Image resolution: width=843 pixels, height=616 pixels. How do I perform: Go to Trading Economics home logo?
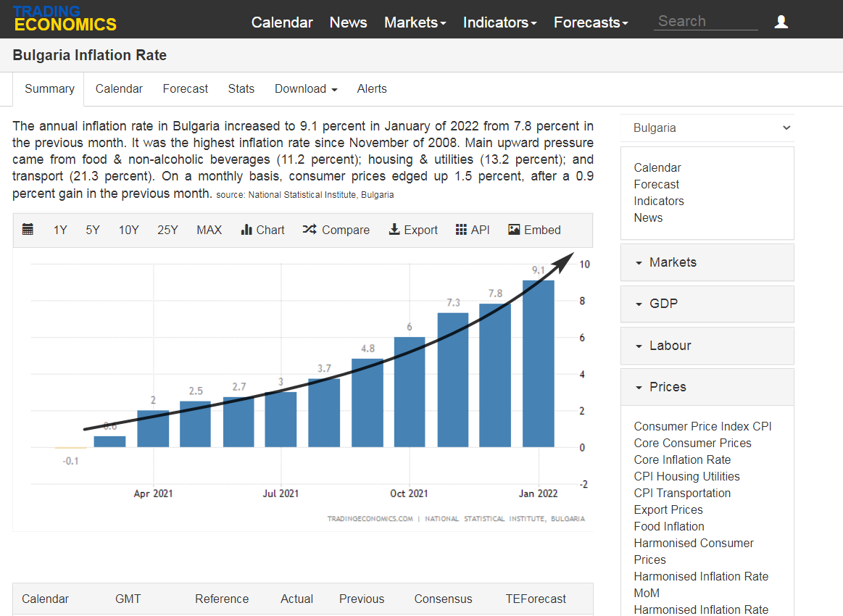tap(65, 19)
